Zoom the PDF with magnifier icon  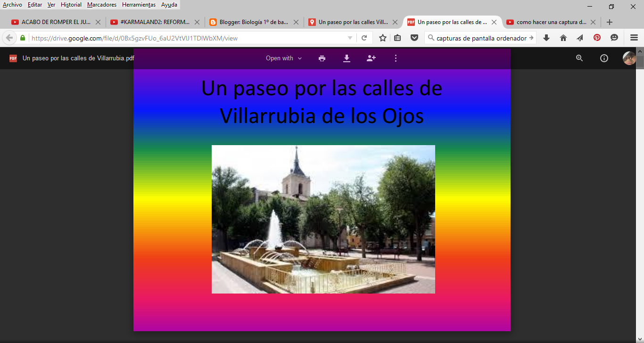[579, 58]
